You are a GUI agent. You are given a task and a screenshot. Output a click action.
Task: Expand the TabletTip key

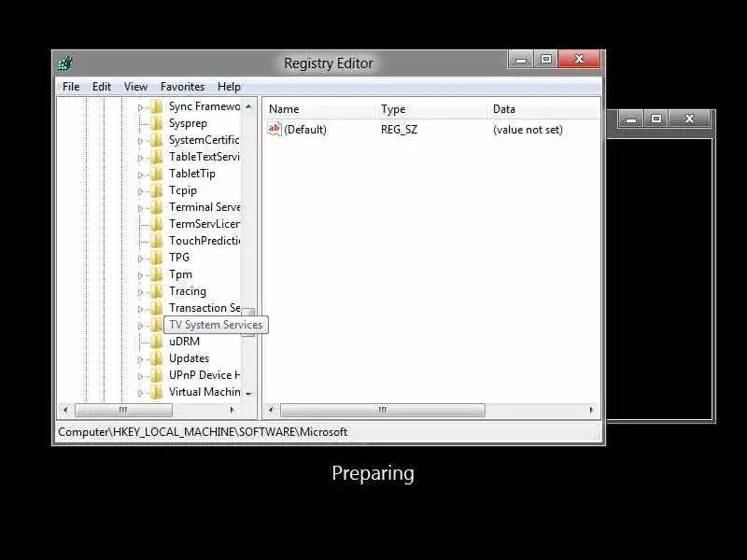click(x=140, y=175)
